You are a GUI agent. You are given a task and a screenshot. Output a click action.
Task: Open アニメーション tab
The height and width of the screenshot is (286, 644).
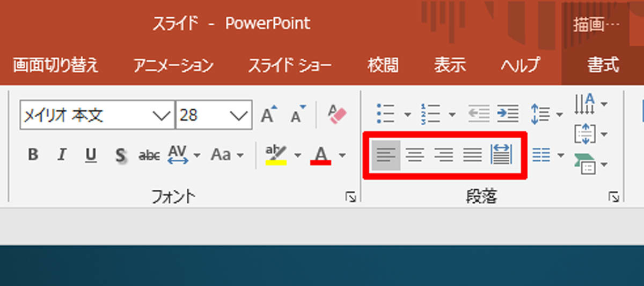173,66
